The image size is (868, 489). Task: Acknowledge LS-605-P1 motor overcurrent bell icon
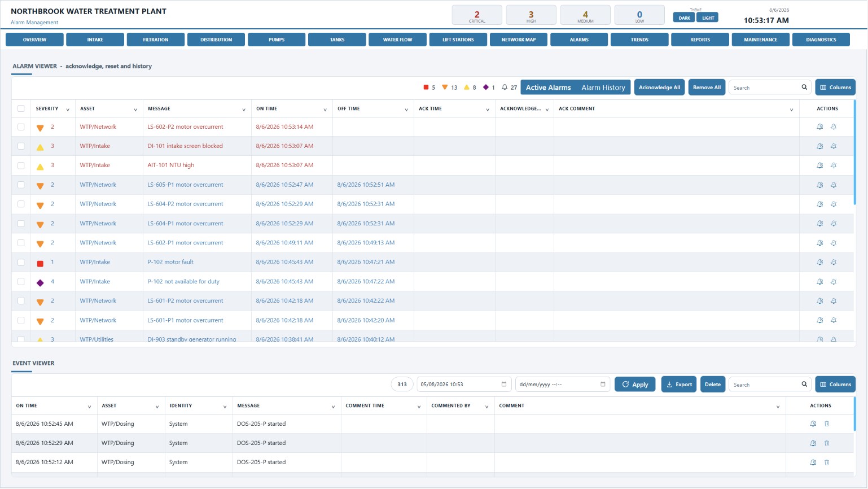(x=820, y=185)
